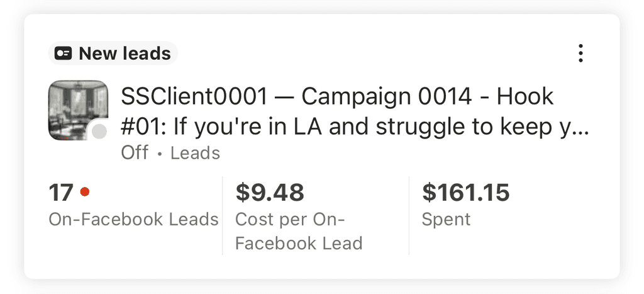Click the lead form icon beside New leads
This screenshot has width=644, height=294.
63,54
